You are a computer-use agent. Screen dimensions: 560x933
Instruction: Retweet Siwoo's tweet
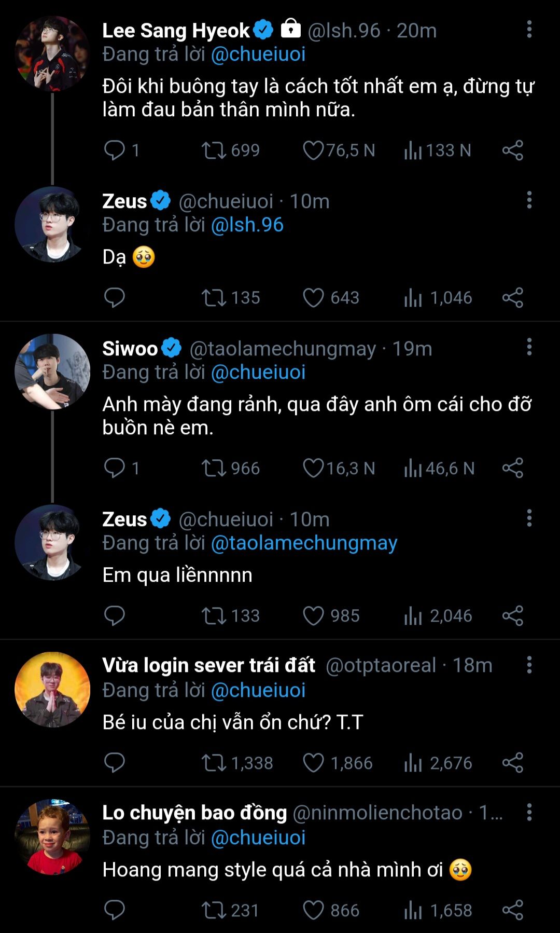[214, 469]
